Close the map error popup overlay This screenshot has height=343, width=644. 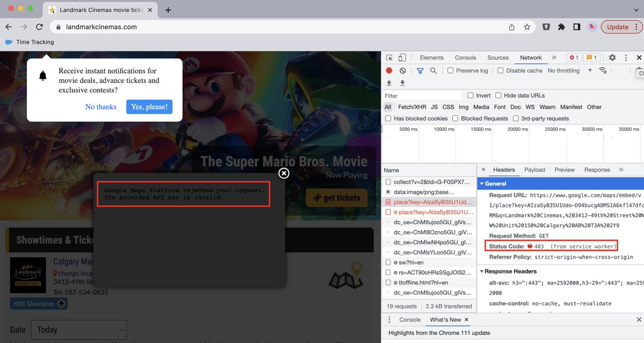pos(284,173)
